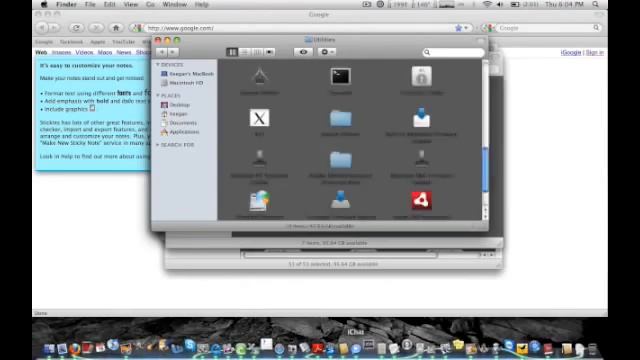Image resolution: width=640 pixels, height=360 pixels.
Task: Open Google News link
Action: pos(124,53)
